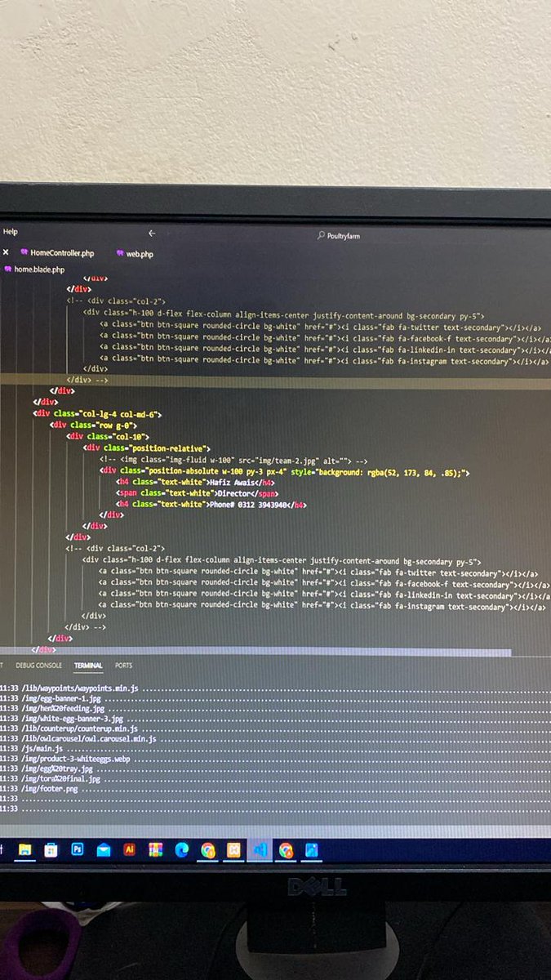Open the Mail app on the taskbar
Image resolution: width=551 pixels, height=980 pixels.
point(103,850)
